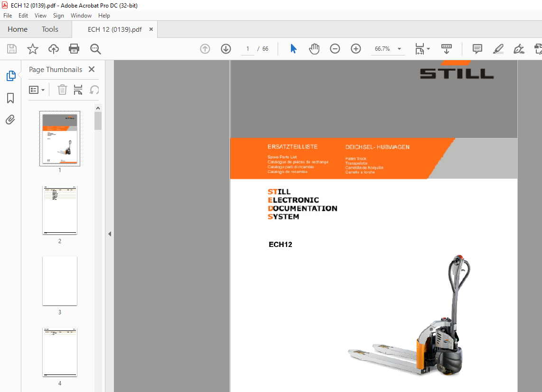
Task: Open the File menu
Action: (8, 16)
